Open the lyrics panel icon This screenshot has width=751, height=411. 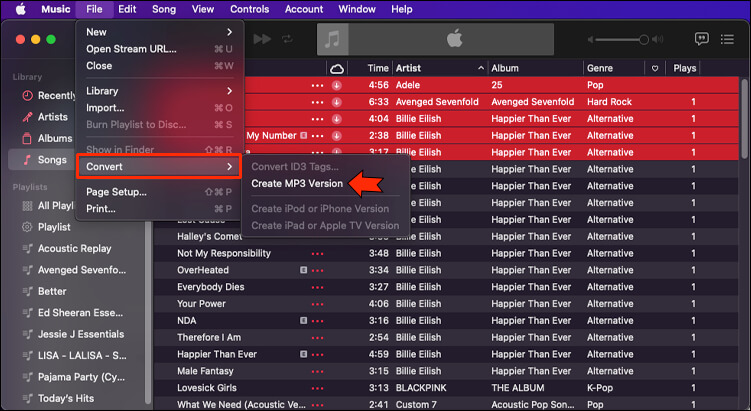(702, 39)
